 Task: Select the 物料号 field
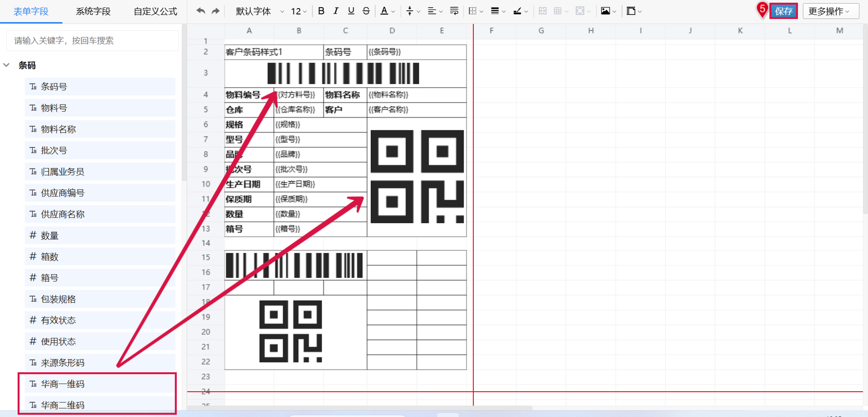[x=100, y=108]
